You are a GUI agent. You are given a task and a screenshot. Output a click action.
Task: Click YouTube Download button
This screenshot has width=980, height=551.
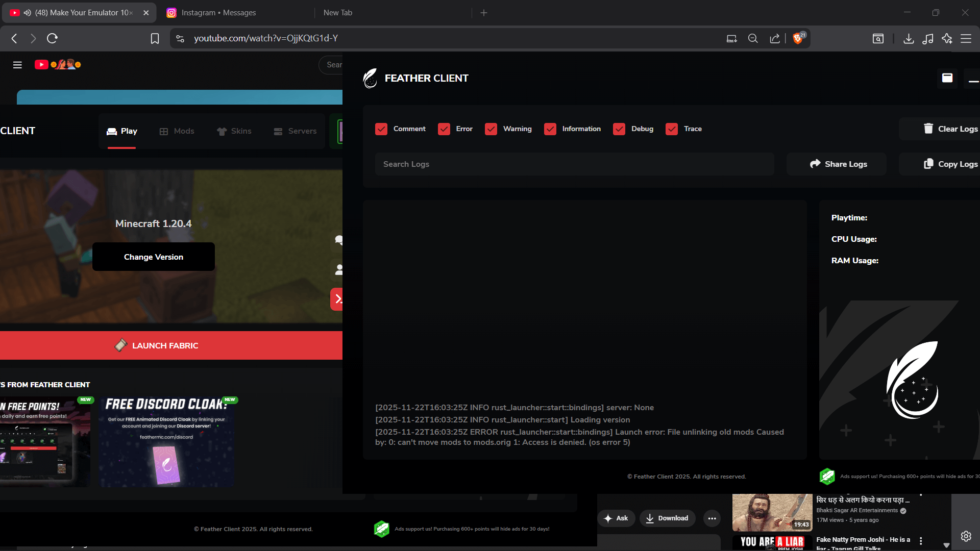668,518
